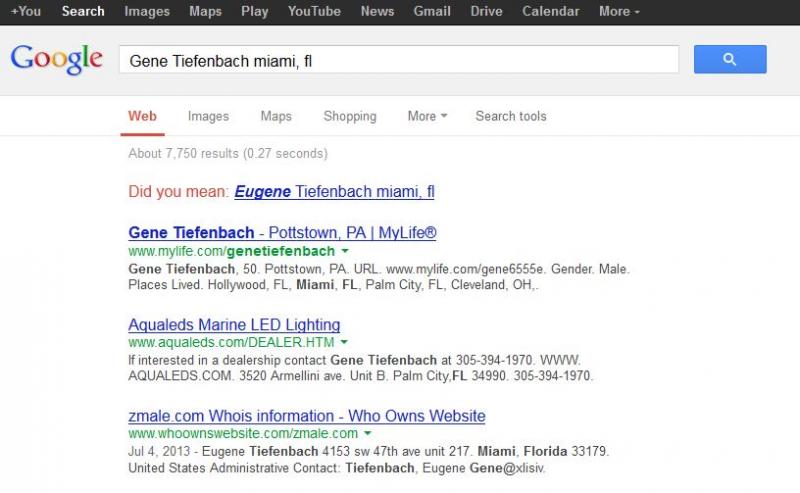Switch to the Maps results tab
Image resolution: width=800 pixels, height=493 pixels.
click(x=276, y=116)
